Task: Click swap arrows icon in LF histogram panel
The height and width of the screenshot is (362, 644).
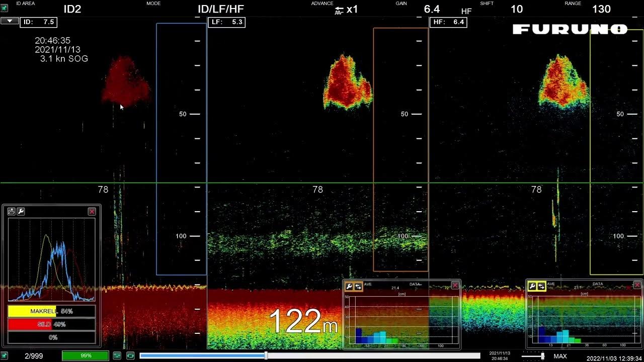Action: (358, 286)
